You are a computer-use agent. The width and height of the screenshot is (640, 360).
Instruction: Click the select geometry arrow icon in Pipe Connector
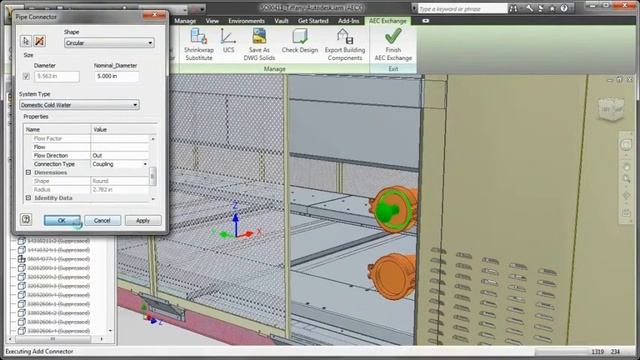(x=26, y=41)
